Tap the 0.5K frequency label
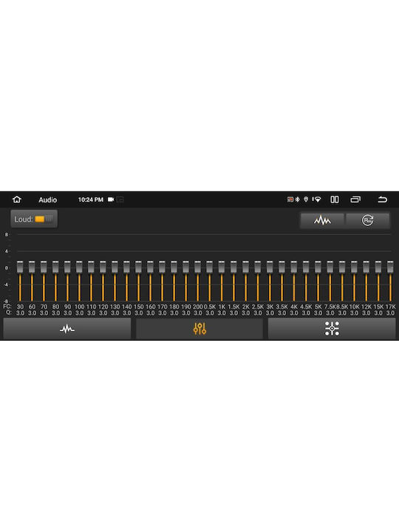Image resolution: width=399 pixels, height=532 pixels. (210, 307)
